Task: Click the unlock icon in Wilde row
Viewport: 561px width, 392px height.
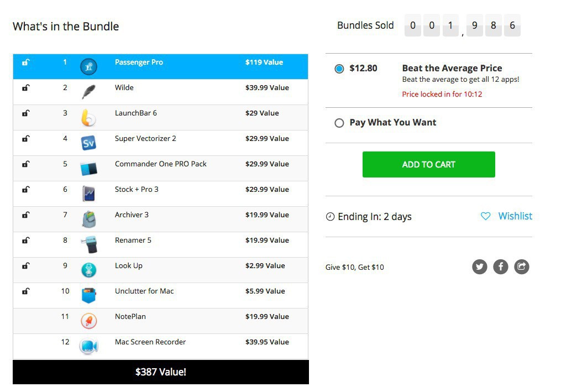Action: click(26, 88)
